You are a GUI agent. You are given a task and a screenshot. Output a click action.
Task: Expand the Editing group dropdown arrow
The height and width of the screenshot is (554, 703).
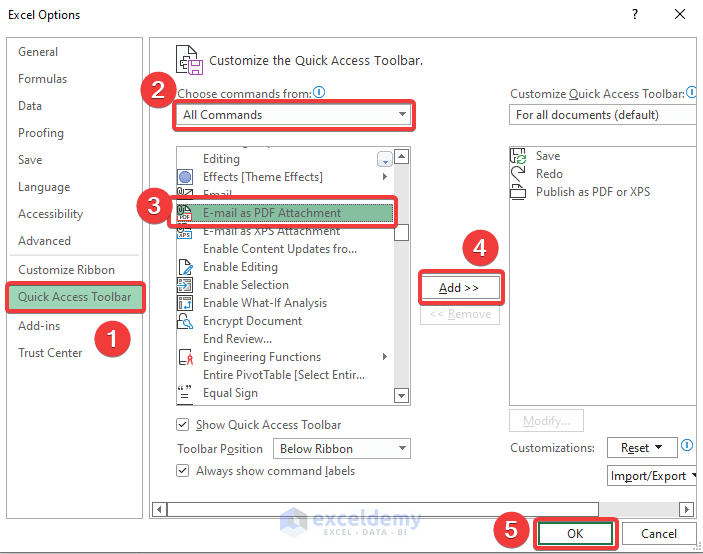(x=385, y=159)
